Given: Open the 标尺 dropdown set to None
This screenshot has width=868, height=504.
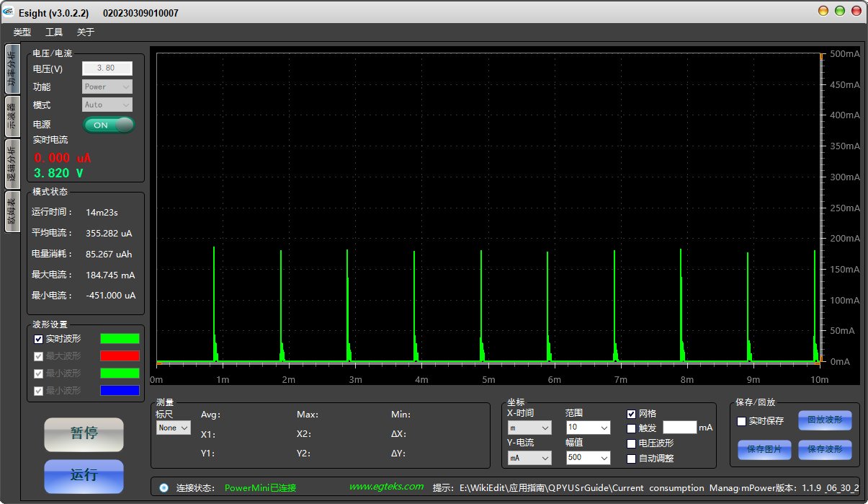Looking at the screenshot, I should (x=174, y=428).
